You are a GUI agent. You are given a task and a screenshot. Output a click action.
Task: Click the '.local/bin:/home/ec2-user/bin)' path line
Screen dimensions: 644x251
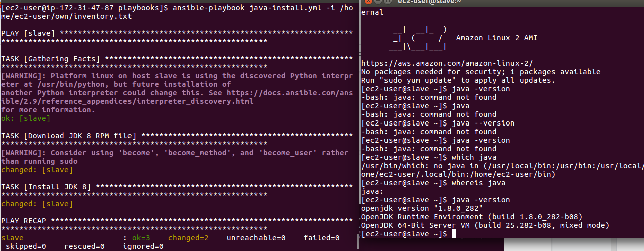(x=458, y=174)
